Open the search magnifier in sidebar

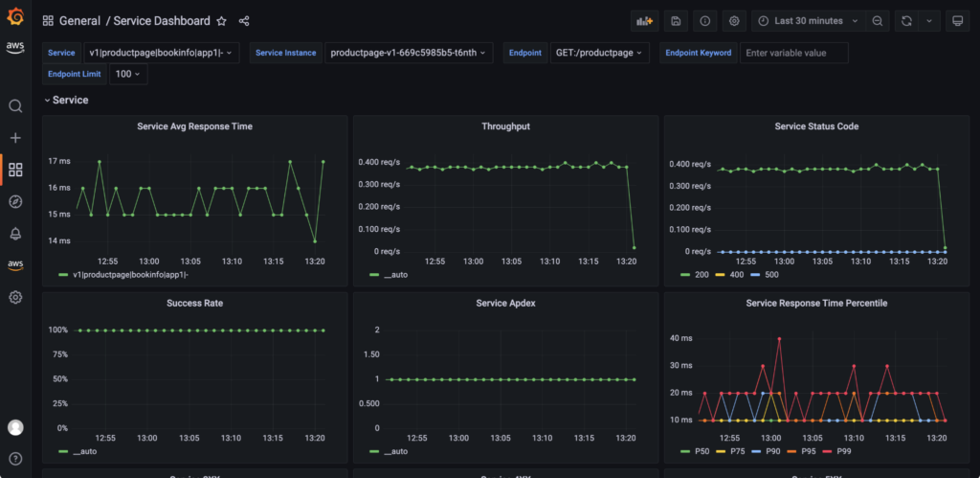(15, 106)
